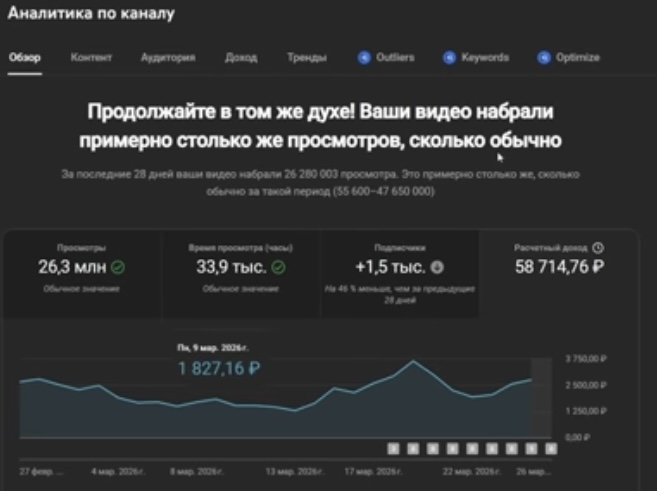Click the 33,9 тыс. watch time value
This screenshot has height=491, width=657.
coord(231,267)
